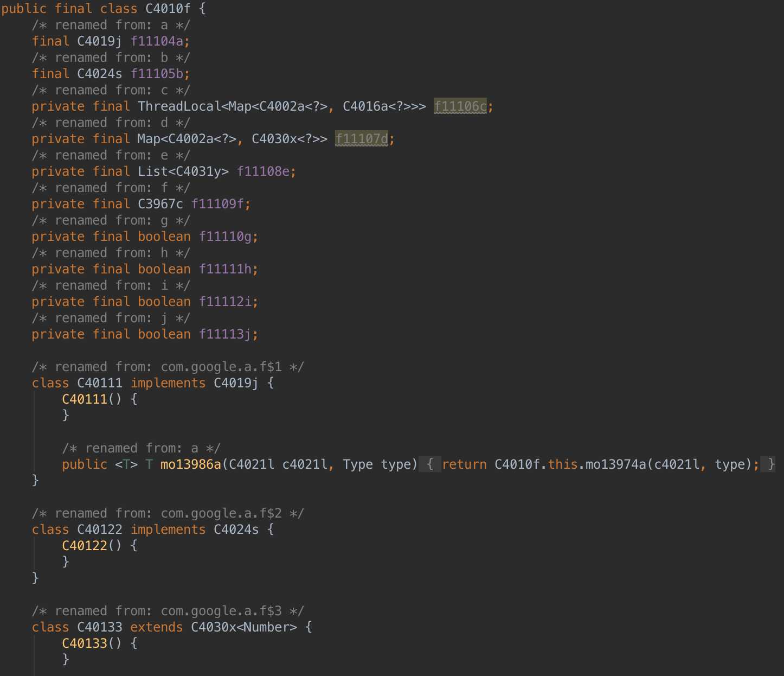Click the 'extends' keyword in C40133 declaration
The height and width of the screenshot is (676, 784).
click(x=157, y=627)
